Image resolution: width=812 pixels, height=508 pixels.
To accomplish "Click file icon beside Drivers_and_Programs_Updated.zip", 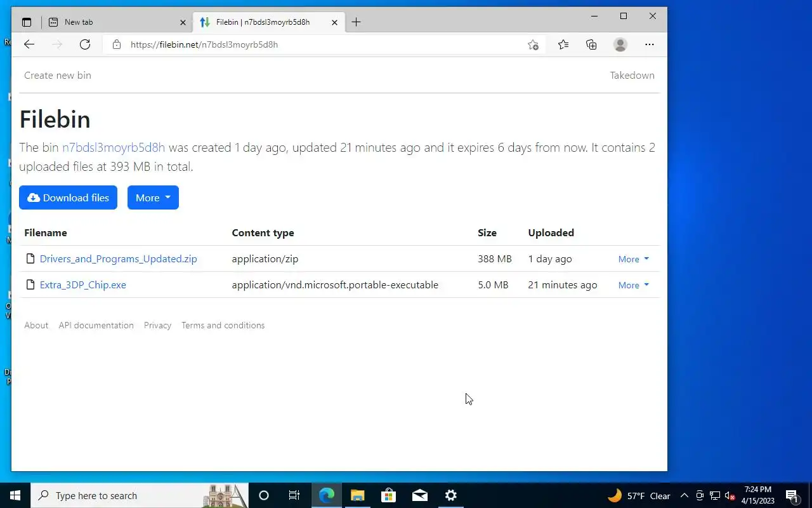I will click(30, 258).
